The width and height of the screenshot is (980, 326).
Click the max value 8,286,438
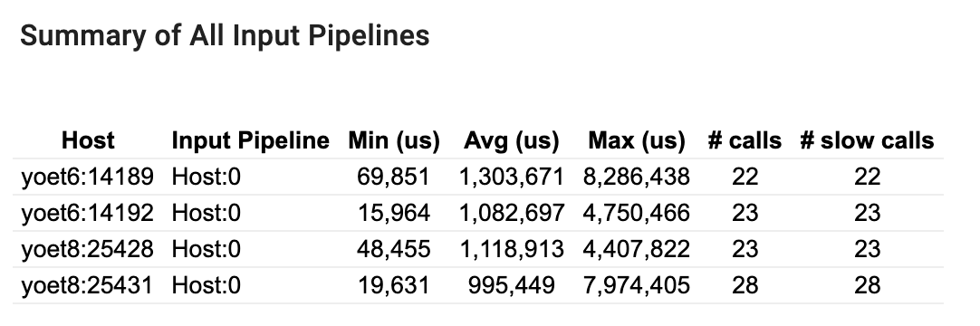[636, 177]
